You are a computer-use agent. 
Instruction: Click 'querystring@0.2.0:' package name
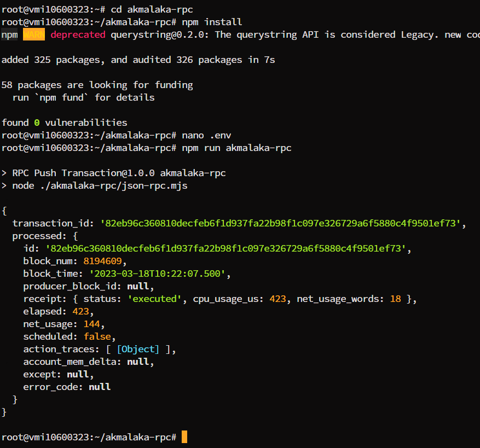point(159,34)
